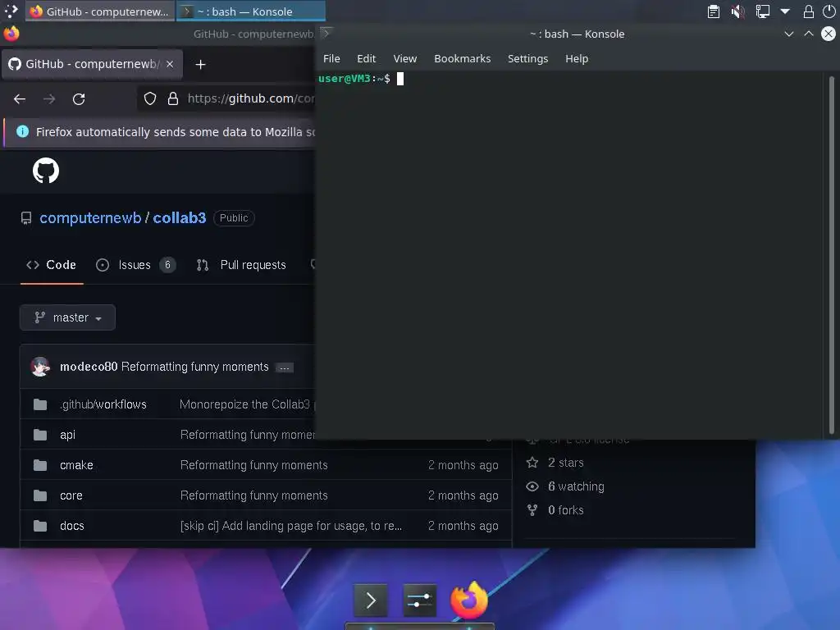Click the lock screen icon in panel

click(808, 11)
